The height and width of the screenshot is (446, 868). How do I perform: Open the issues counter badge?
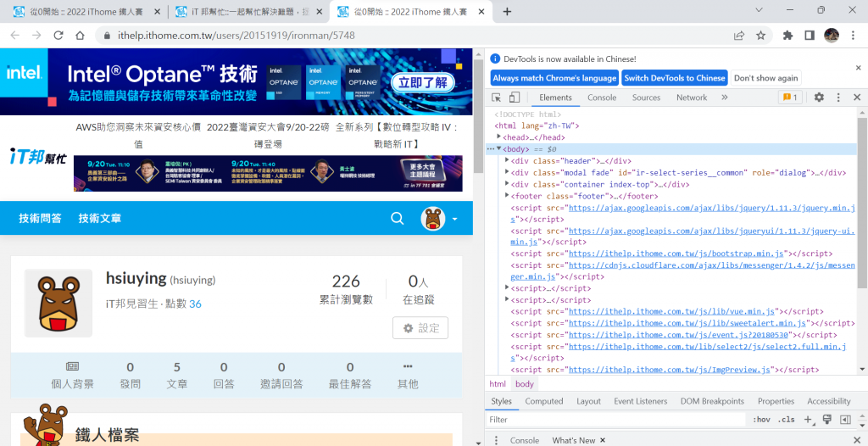[x=791, y=98]
